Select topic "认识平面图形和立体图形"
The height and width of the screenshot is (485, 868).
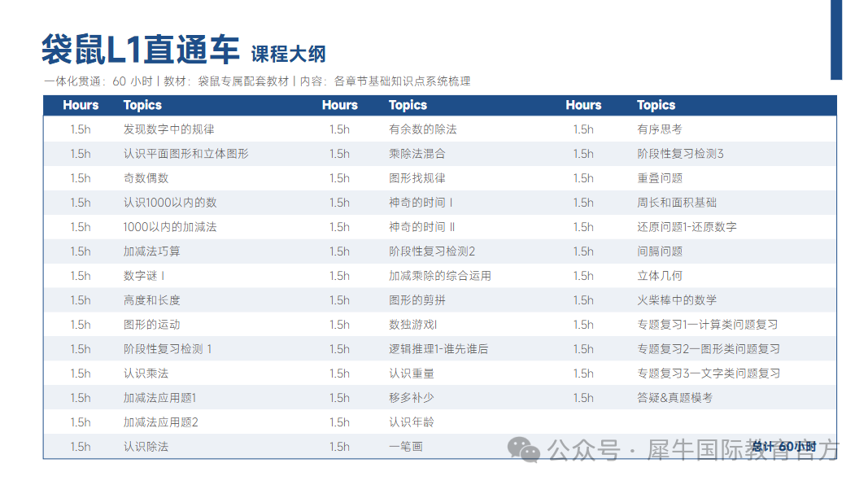(186, 154)
